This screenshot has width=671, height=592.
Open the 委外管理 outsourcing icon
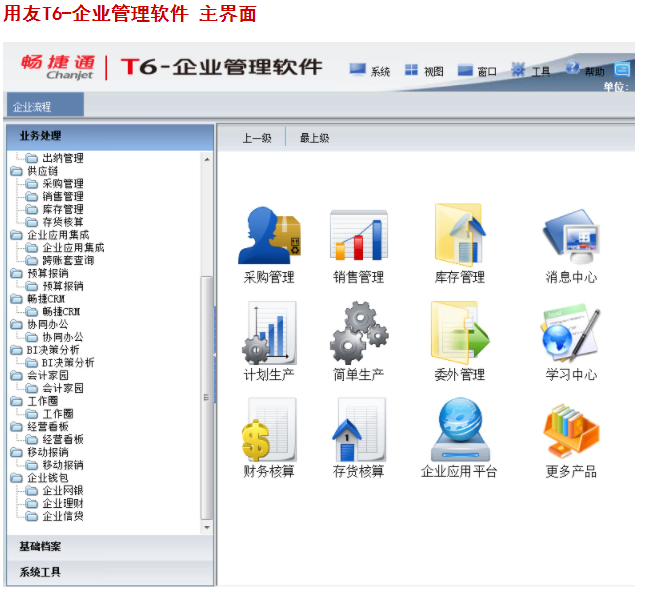click(x=460, y=333)
